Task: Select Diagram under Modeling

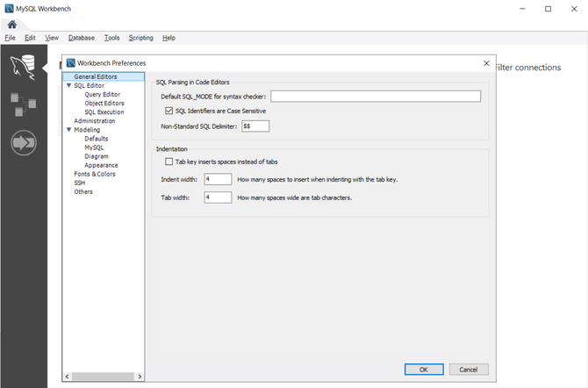Action: point(97,156)
